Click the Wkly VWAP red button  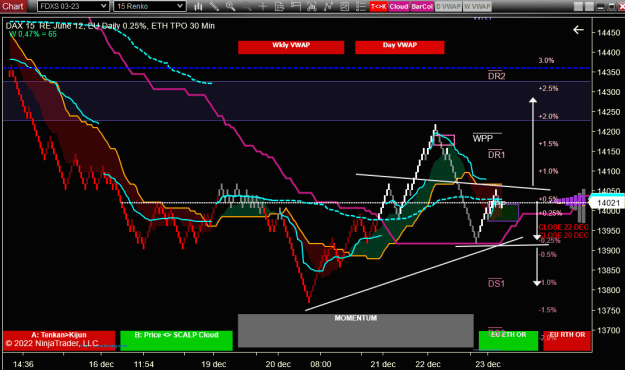click(291, 47)
